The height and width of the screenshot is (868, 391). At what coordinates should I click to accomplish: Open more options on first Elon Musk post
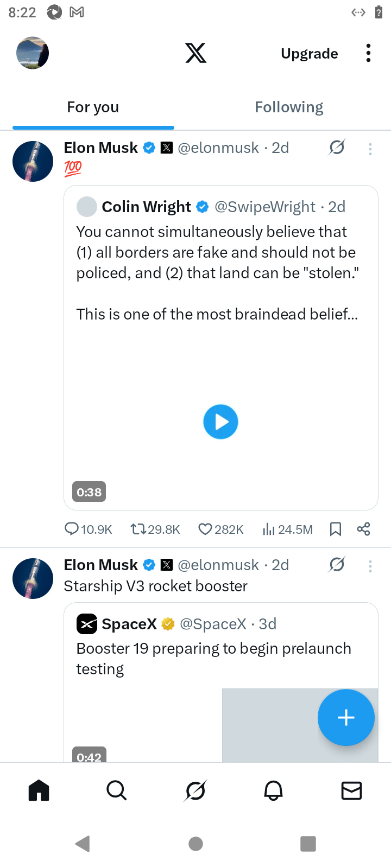coord(370,149)
